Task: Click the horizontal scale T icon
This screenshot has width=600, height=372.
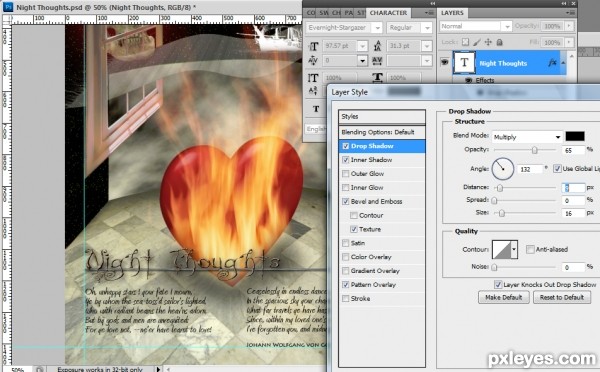Action: [x=377, y=78]
